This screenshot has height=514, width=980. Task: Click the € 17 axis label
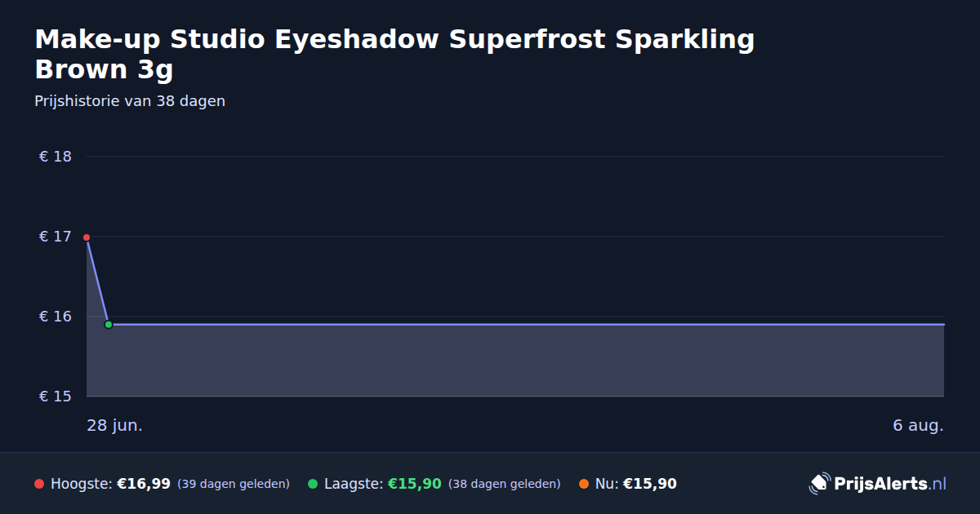coord(56,237)
